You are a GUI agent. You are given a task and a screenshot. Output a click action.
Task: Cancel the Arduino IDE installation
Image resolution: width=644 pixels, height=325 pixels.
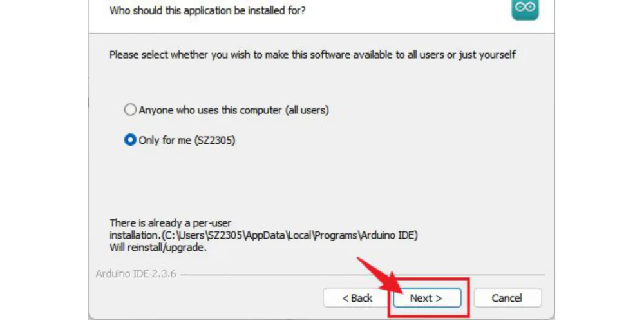(x=507, y=298)
